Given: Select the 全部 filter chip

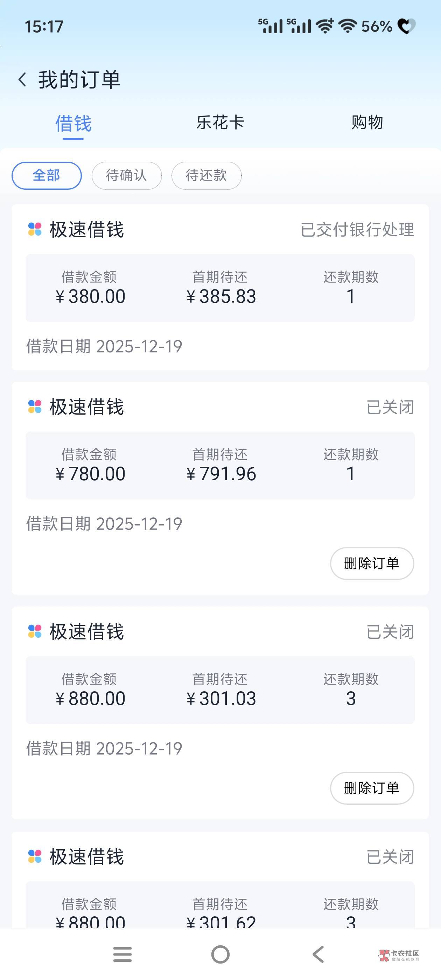Looking at the screenshot, I should (47, 175).
